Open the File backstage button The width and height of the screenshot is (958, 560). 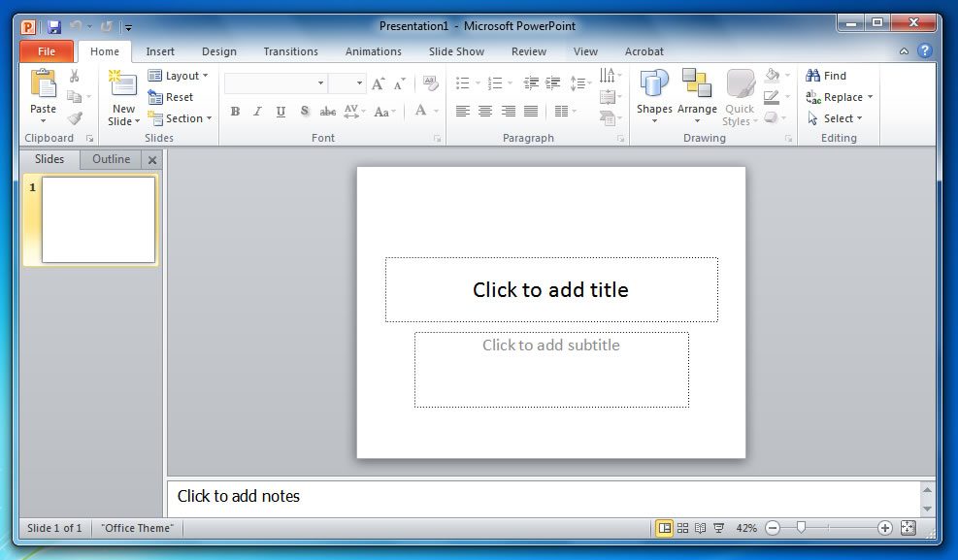(x=46, y=51)
